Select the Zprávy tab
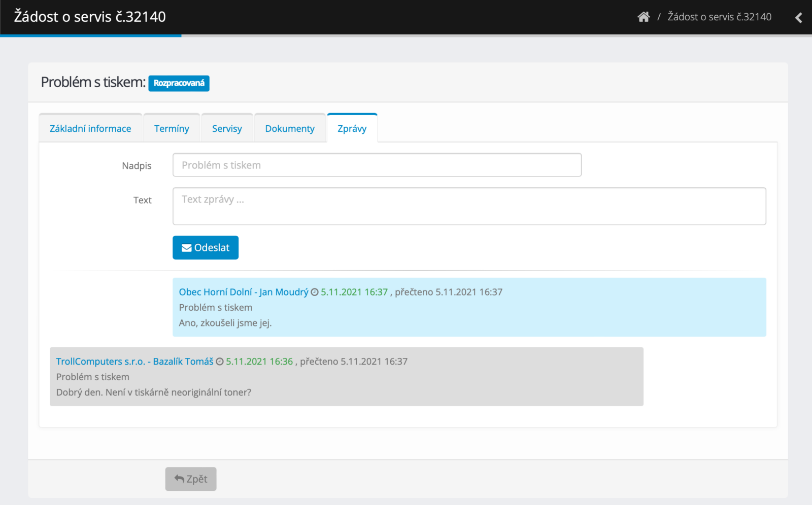This screenshot has width=812, height=505. click(352, 128)
